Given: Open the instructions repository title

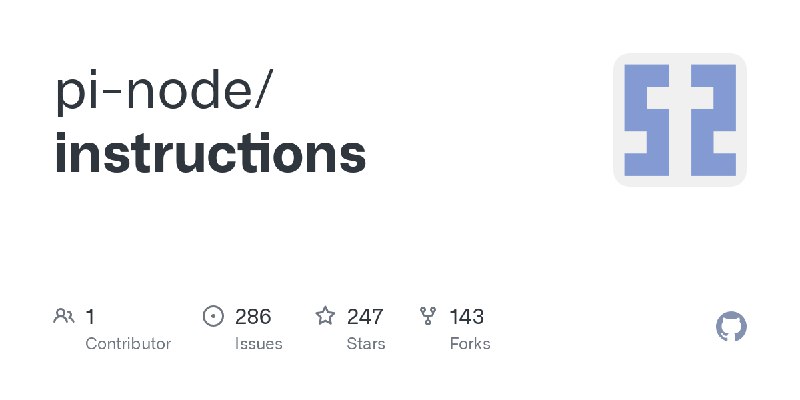Looking at the screenshot, I should point(210,153).
